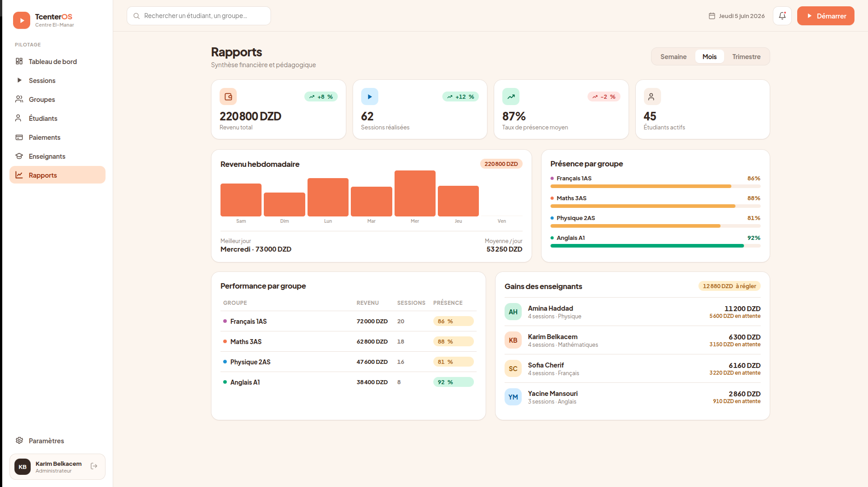Click the Mar revenue bar

pyautogui.click(x=372, y=202)
